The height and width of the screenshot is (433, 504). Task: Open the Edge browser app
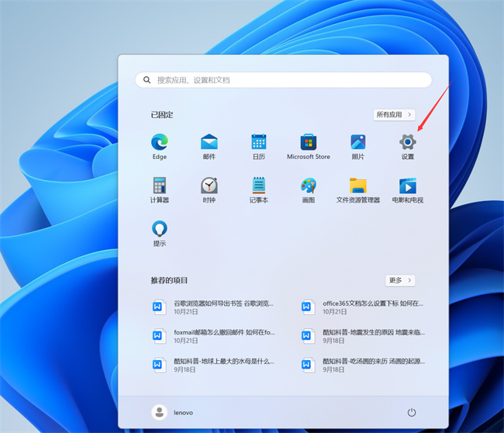pos(160,147)
